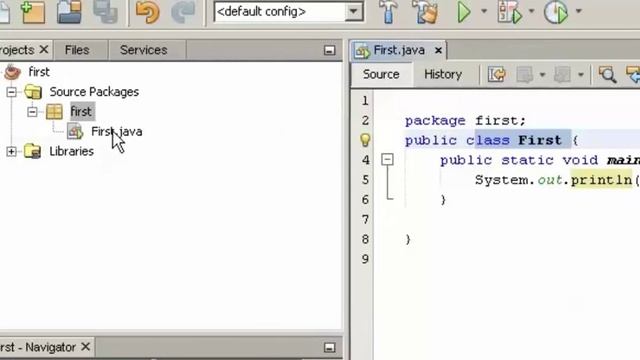This screenshot has width=640, height=360.
Task: Open the debug project dropdown arrow
Action: [531, 11]
